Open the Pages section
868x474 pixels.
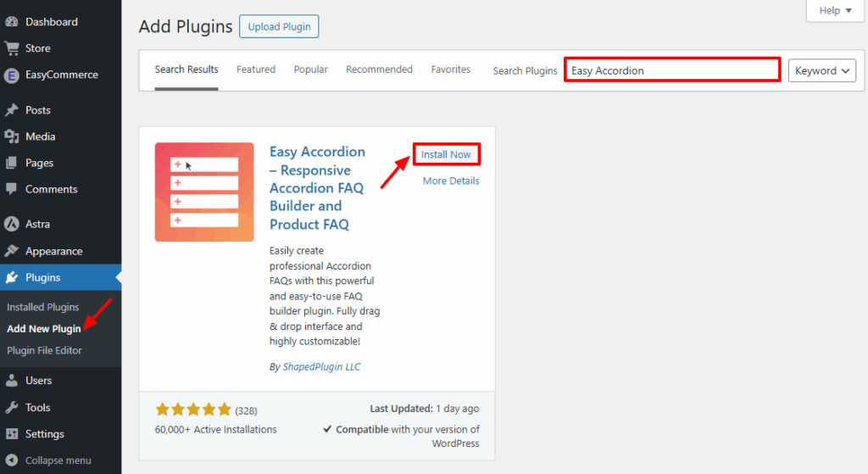39,163
